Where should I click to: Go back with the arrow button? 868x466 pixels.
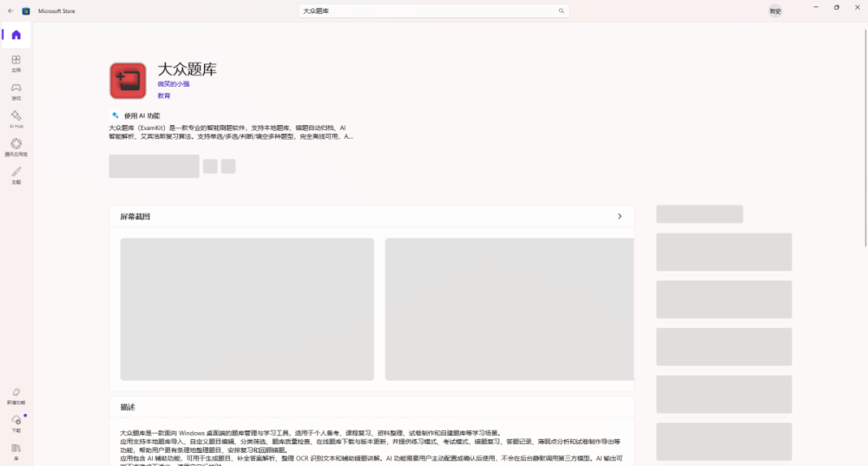[x=10, y=10]
